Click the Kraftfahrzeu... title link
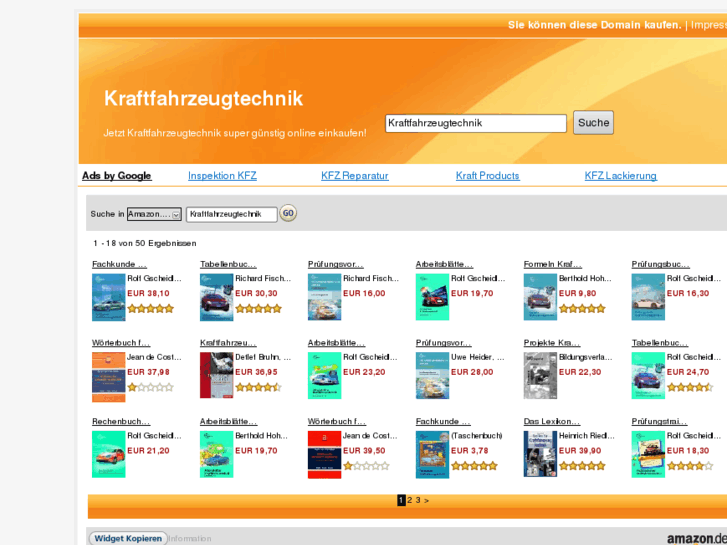The image size is (727, 545). coord(228,343)
